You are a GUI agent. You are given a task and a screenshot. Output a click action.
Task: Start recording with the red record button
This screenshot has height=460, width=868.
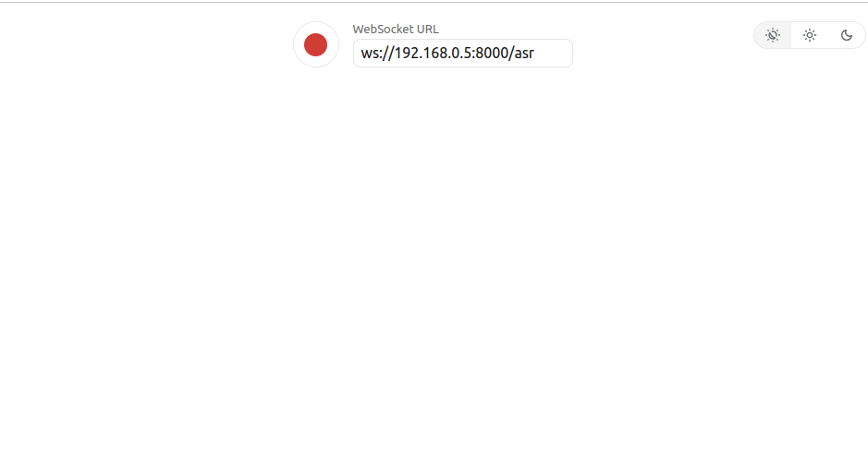(x=315, y=44)
